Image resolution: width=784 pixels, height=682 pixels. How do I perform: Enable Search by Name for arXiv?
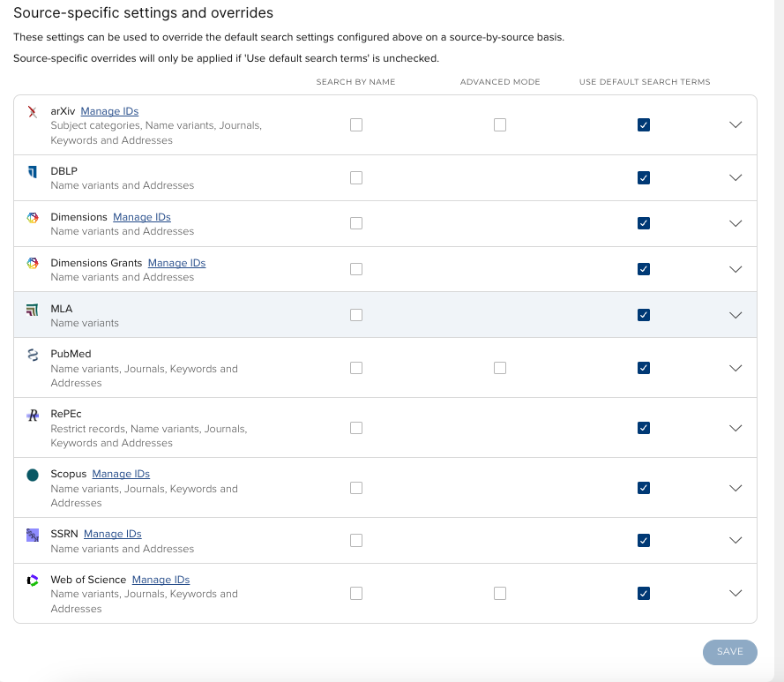356,125
